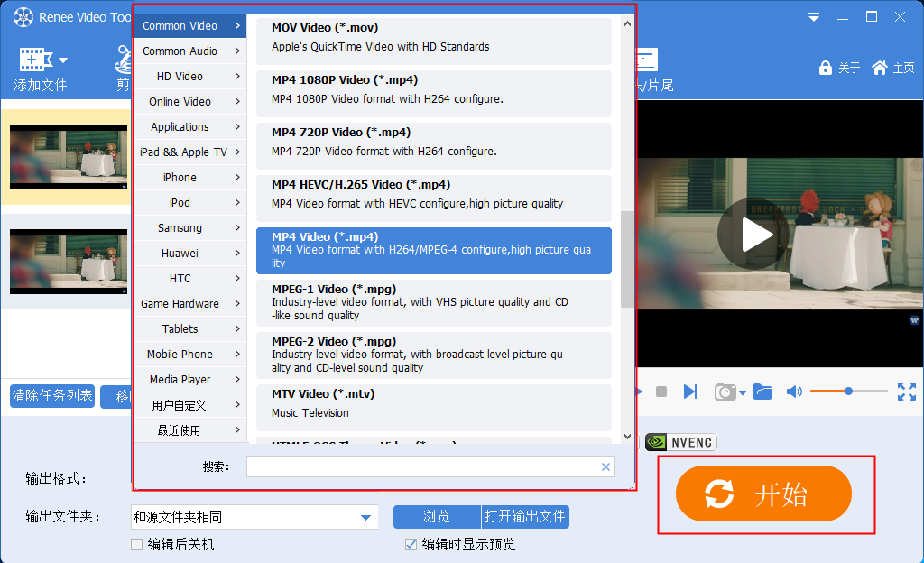The image size is (924, 563).
Task: Click the Renee film reel logo
Action: click(x=23, y=17)
